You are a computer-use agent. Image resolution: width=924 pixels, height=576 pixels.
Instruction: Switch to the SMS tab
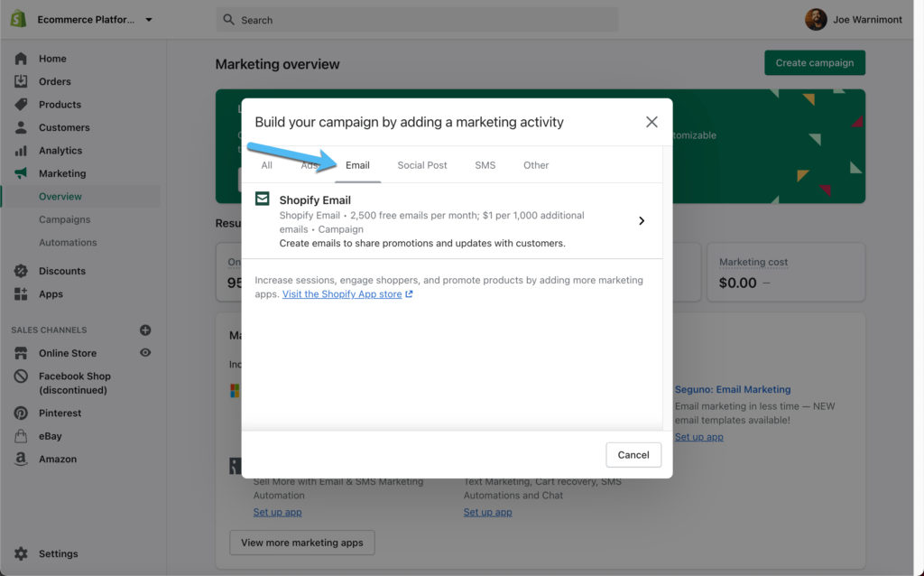point(485,165)
